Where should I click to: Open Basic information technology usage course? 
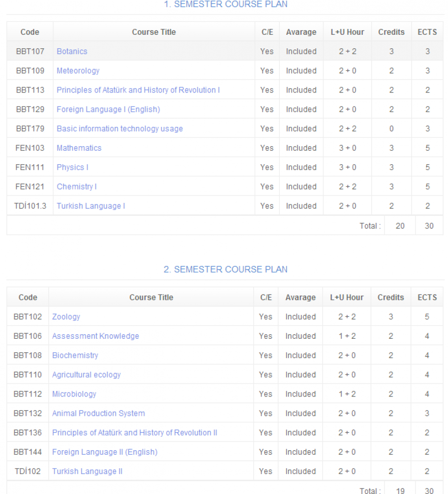120,128
